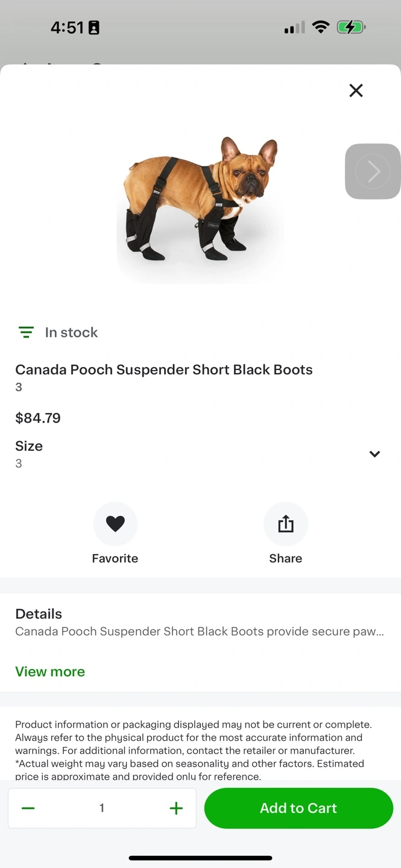Screen dimensions: 401x868
Task: Tap the Wi-Fi status icon
Action: tap(321, 27)
